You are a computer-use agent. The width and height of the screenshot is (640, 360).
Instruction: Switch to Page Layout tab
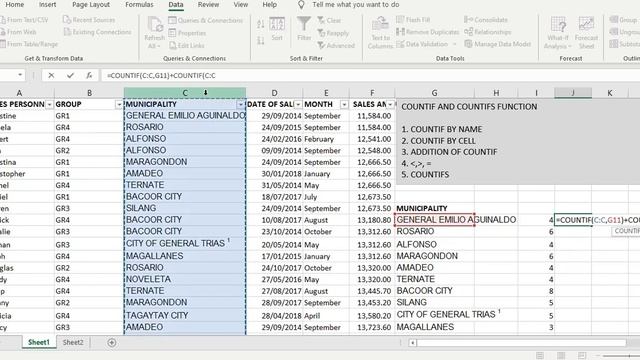pos(91,4)
